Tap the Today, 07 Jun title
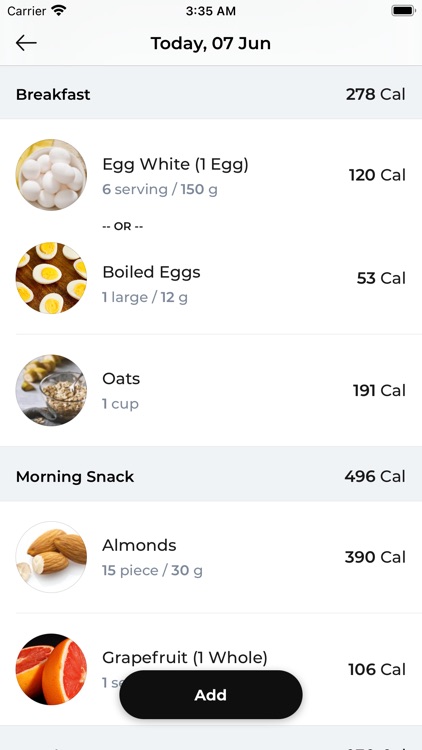This screenshot has width=422, height=750. (211, 44)
